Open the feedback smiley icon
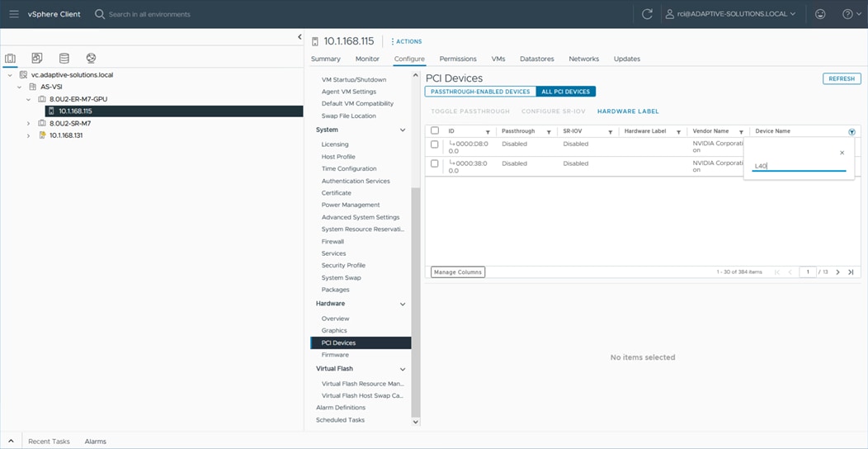 (819, 14)
